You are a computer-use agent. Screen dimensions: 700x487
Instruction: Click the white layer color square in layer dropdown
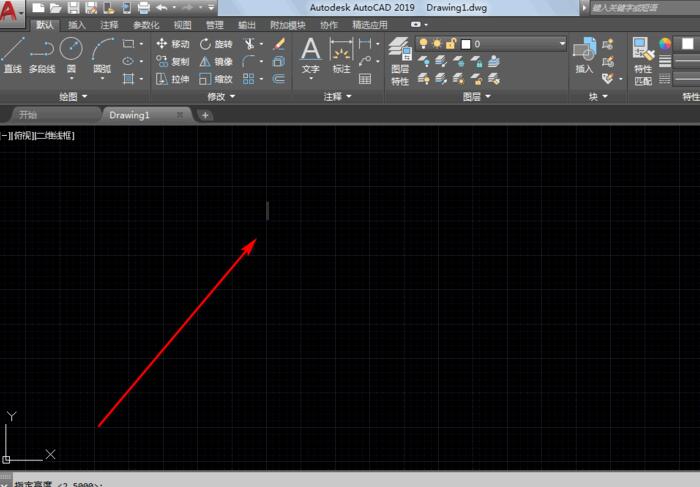click(466, 44)
